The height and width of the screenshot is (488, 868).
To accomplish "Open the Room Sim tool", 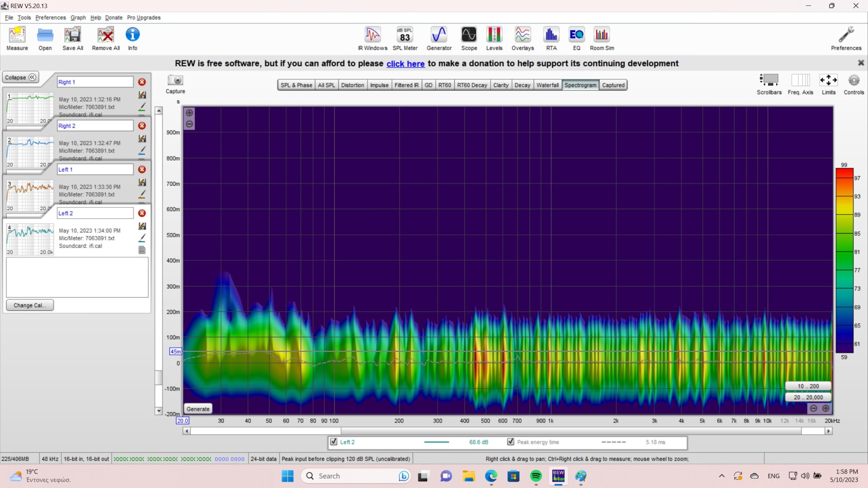I will (x=602, y=38).
